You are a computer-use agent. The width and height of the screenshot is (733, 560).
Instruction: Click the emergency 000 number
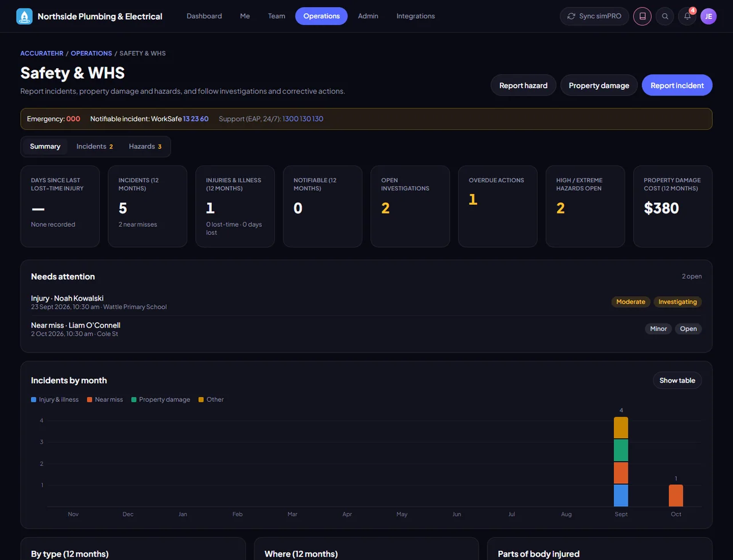(x=73, y=119)
